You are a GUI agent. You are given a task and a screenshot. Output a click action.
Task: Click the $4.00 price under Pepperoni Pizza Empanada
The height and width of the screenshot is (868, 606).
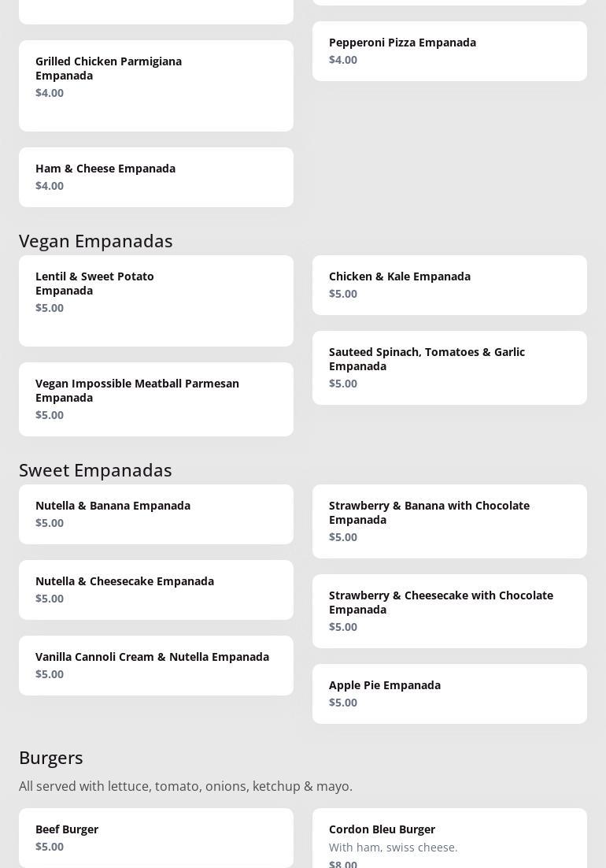click(343, 60)
